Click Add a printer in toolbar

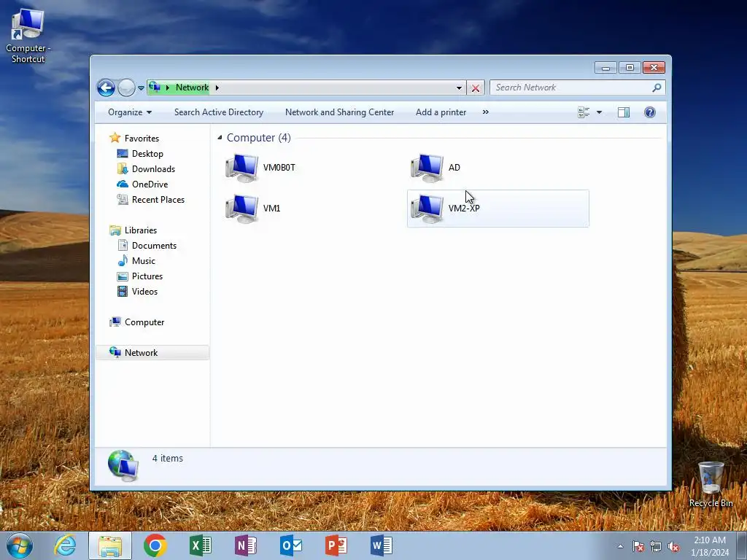click(441, 112)
